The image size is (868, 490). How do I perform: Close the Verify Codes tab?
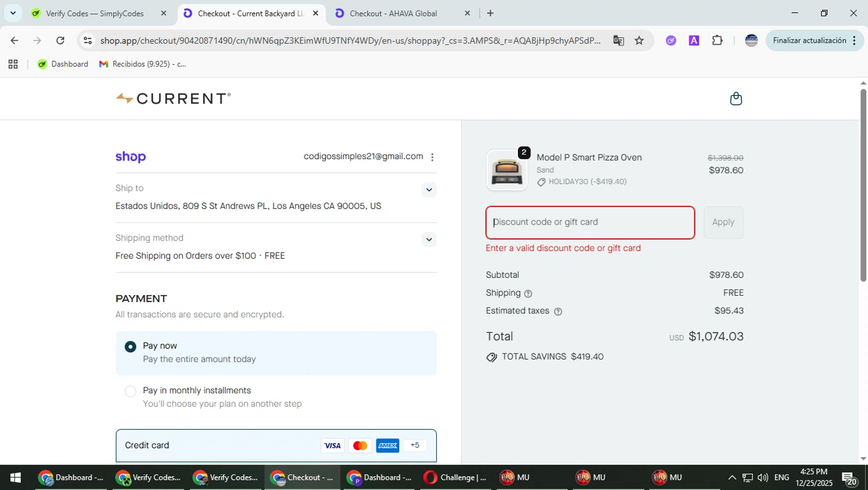164,13
